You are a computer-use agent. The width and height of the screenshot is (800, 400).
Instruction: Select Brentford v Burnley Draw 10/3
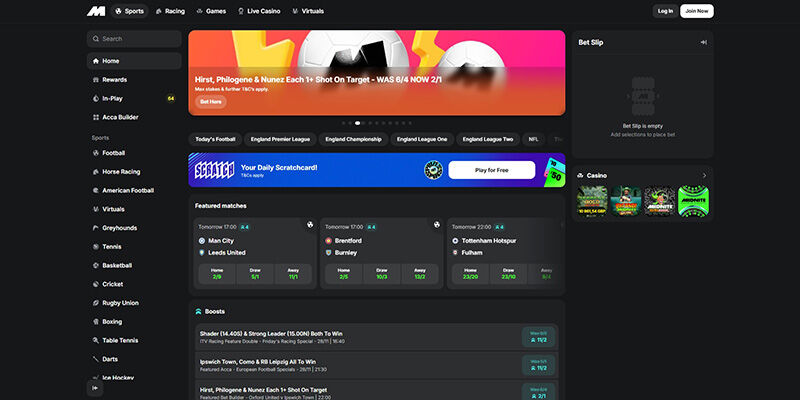[x=382, y=274]
